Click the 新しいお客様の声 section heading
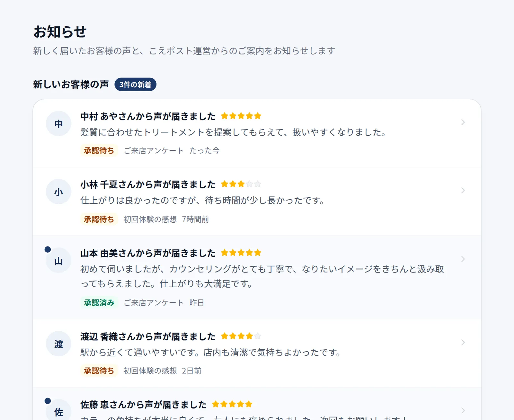Image resolution: width=514 pixels, height=420 pixels. click(71, 84)
